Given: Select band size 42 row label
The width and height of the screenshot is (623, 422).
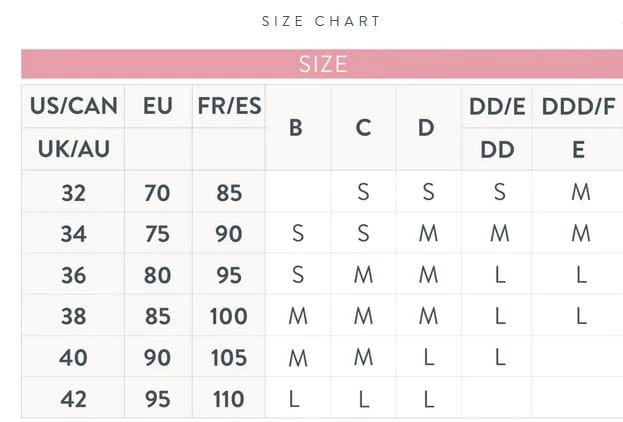Looking at the screenshot, I should coord(73,398).
